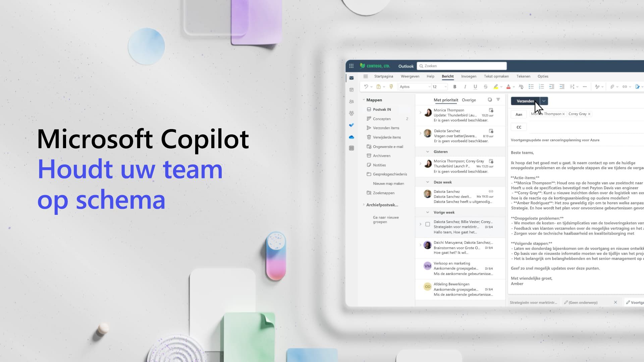Click the Numbered list icon
This screenshot has height=362, width=644.
541,86
